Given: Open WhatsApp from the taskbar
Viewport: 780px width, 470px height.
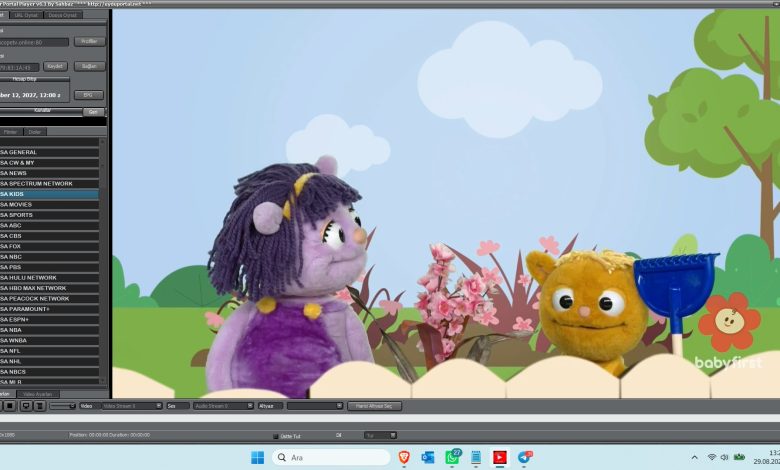Looking at the screenshot, I should coord(452,457).
